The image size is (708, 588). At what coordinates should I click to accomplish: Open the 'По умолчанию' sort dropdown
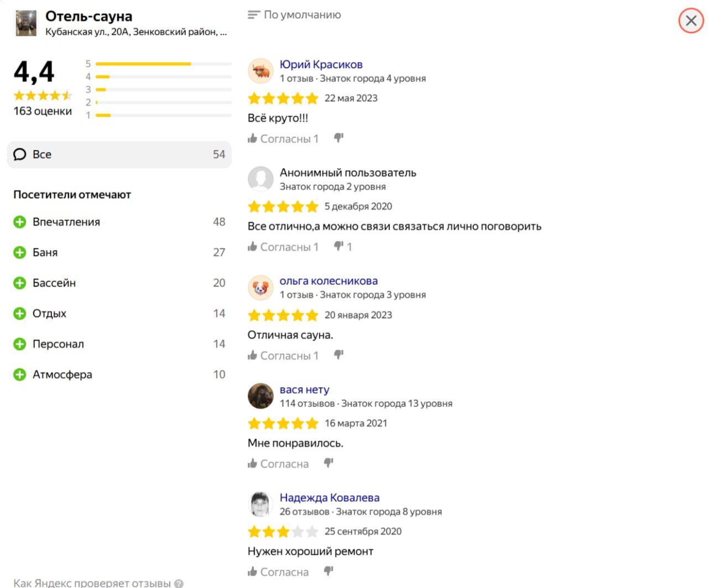294,15
